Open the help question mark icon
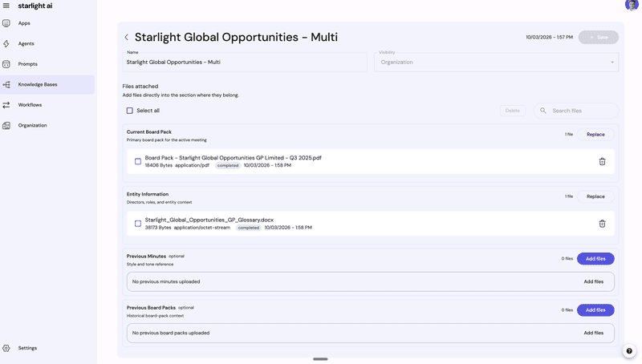This screenshot has width=642, height=364. pyautogui.click(x=629, y=351)
